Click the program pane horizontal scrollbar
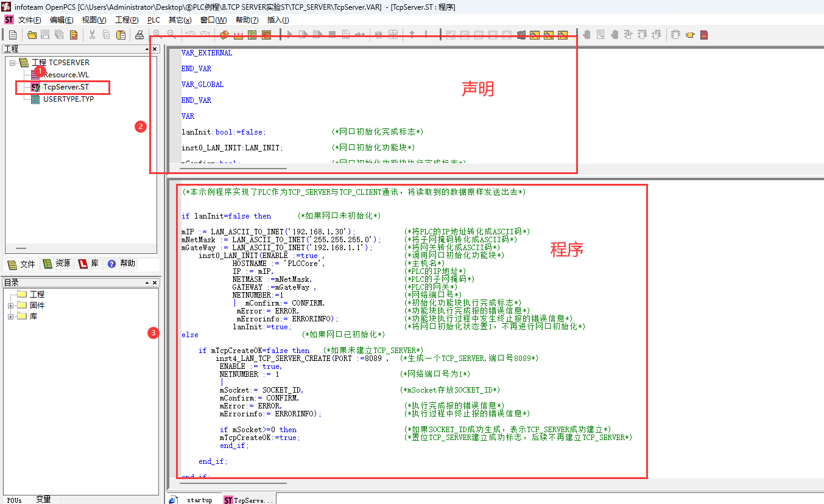824x504 pixels. (234, 483)
